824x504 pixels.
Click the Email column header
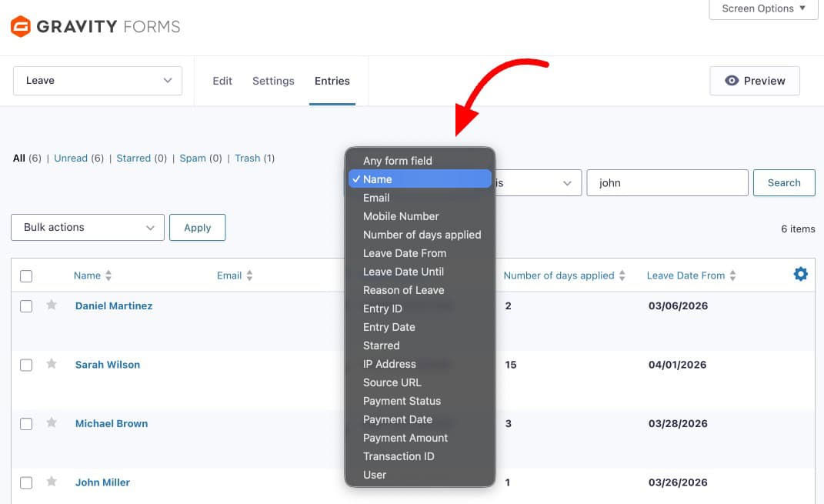pyautogui.click(x=229, y=275)
